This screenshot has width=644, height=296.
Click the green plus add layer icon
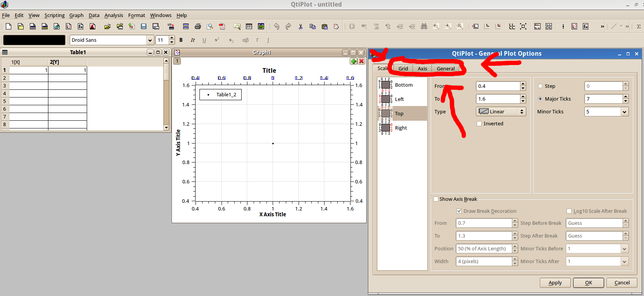pyautogui.click(x=354, y=61)
